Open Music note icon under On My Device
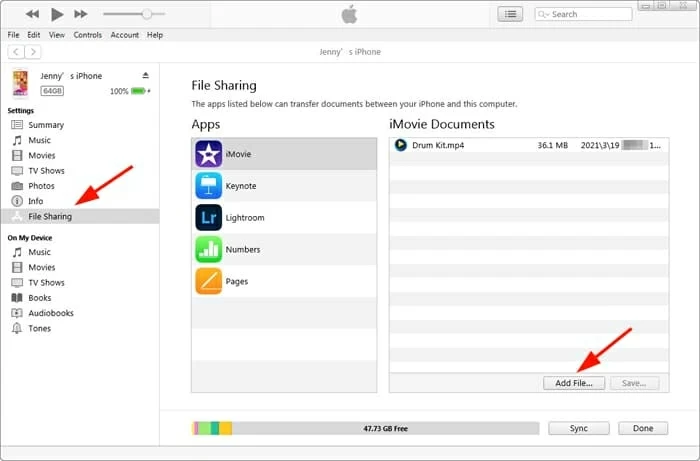Image resolution: width=700 pixels, height=461 pixels. [x=17, y=252]
